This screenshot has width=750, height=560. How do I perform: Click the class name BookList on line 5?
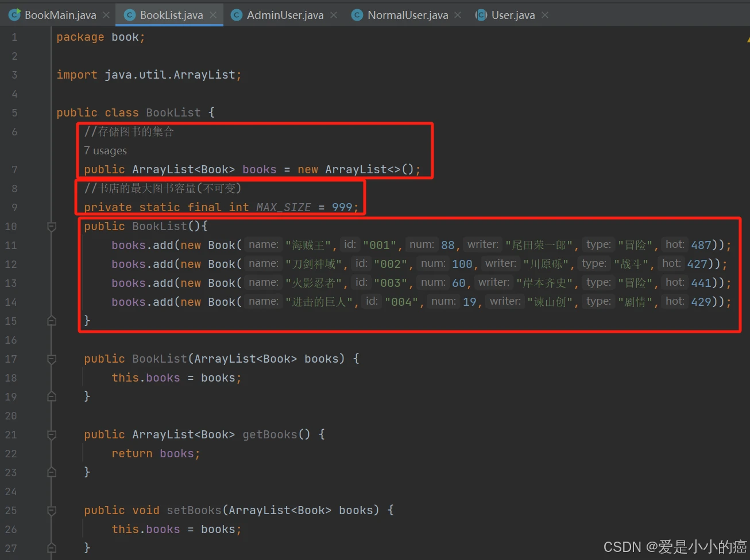click(173, 113)
